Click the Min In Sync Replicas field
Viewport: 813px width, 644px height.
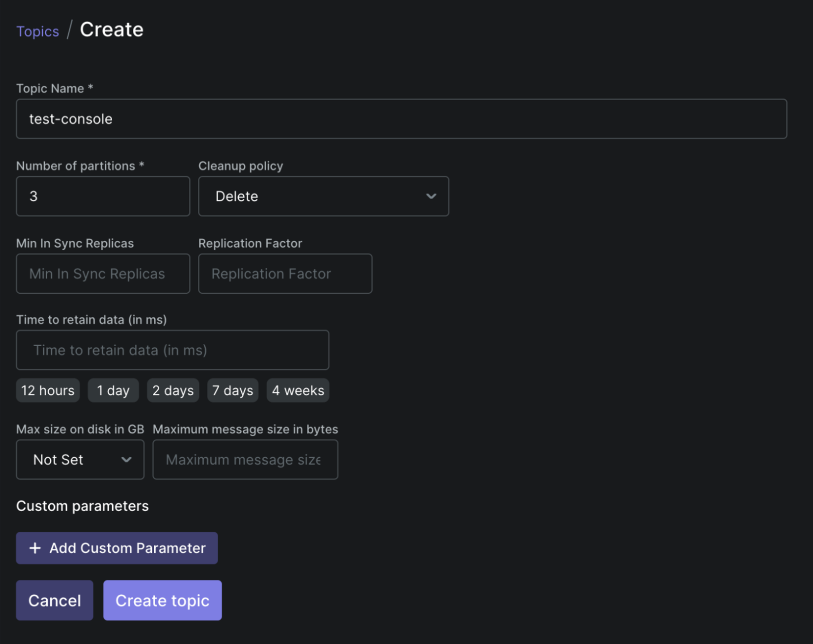103,274
